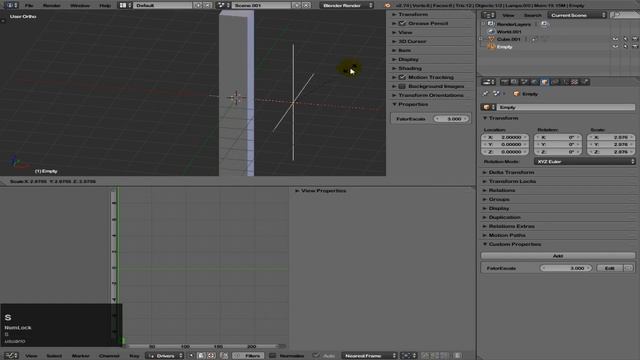
Task: Expand the 3D Cursor panel
Action: 412,41
